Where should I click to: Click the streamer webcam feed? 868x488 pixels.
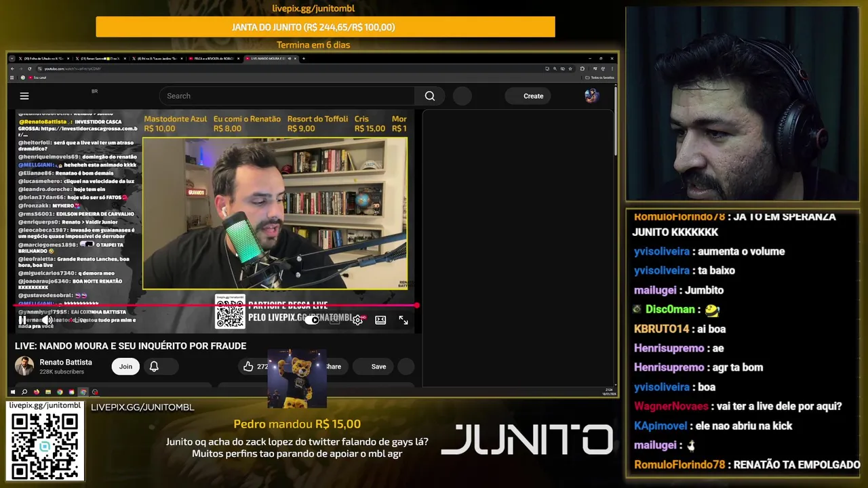coord(741,104)
